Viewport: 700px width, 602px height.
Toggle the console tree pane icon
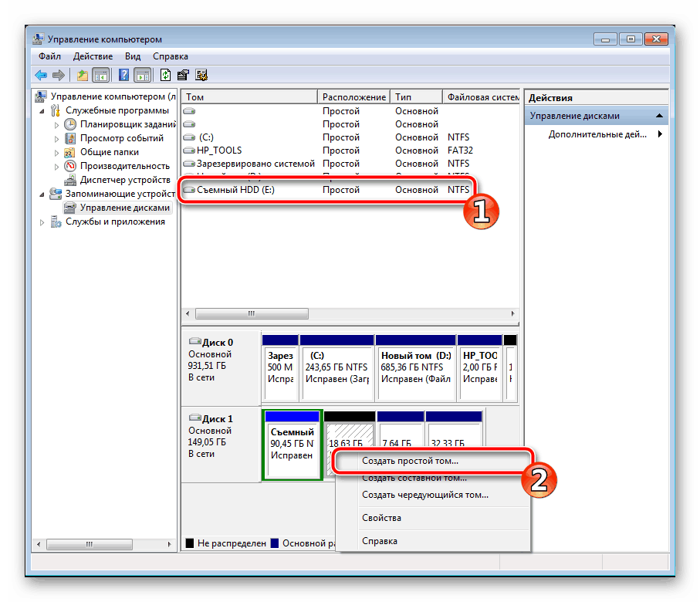(100, 75)
